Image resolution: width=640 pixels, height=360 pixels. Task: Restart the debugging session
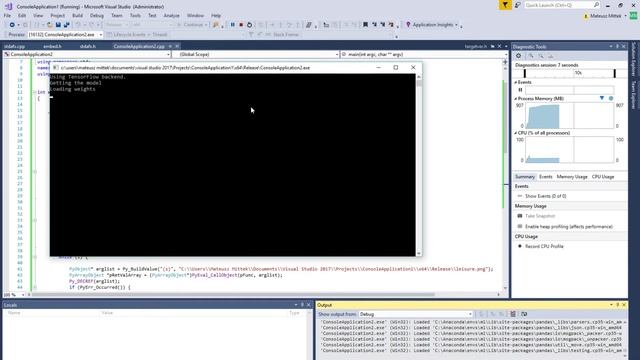coord(249,25)
